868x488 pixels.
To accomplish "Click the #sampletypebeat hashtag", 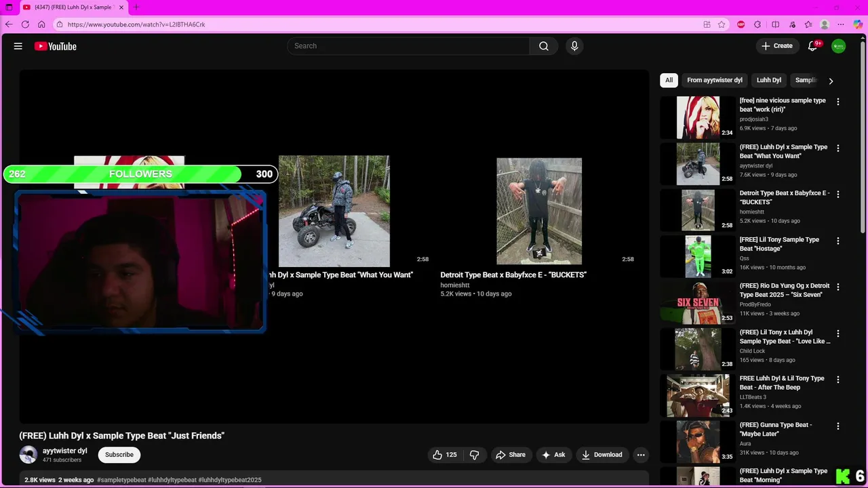I will (121, 480).
